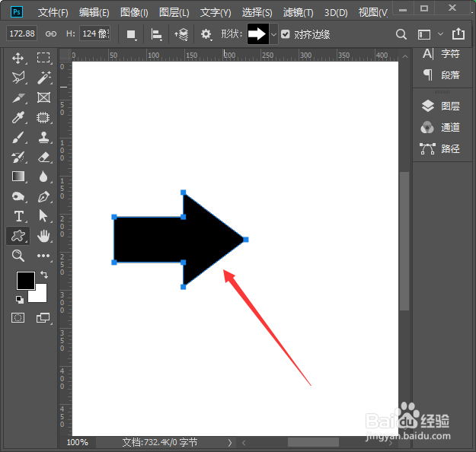Screen dimensions: 476x452
Task: Select the Patch healing tool
Action: (43, 117)
